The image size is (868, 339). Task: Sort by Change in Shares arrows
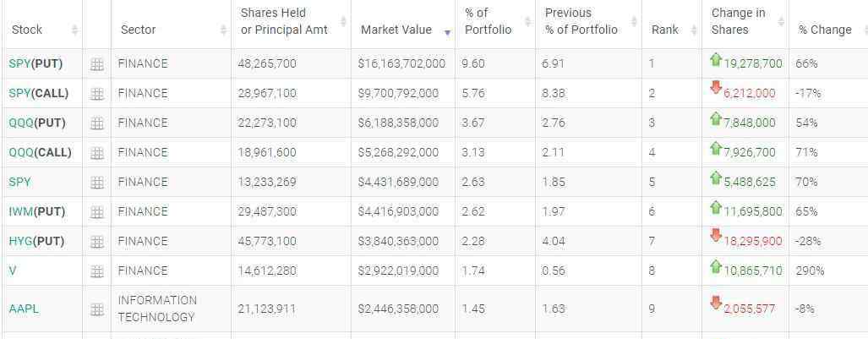point(781,22)
